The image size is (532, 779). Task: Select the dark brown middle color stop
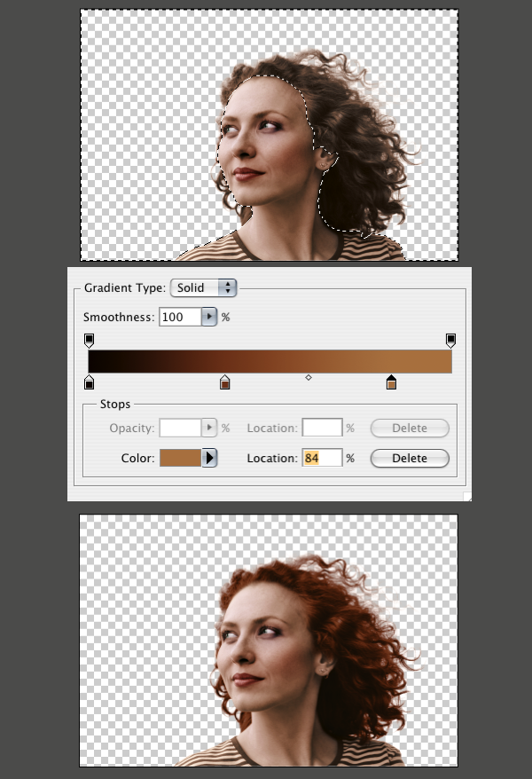(224, 382)
